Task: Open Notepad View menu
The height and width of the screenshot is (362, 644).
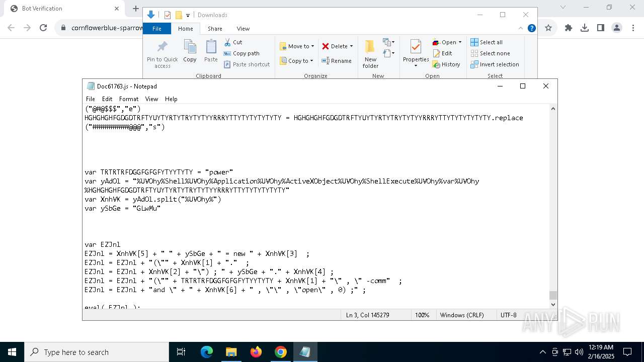Action: click(151, 99)
